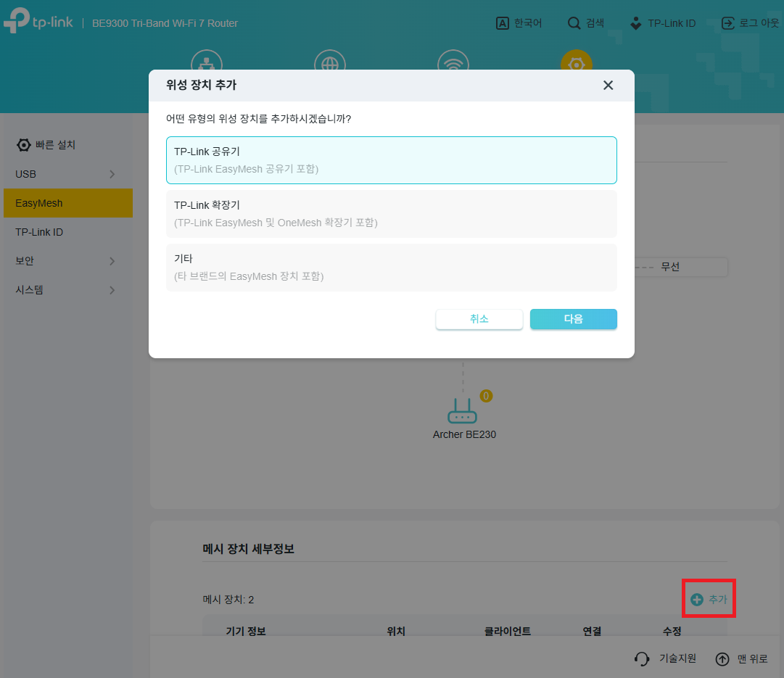Click the 맨 위로 link
Image resolution: width=784 pixels, height=678 pixels.
click(753, 659)
